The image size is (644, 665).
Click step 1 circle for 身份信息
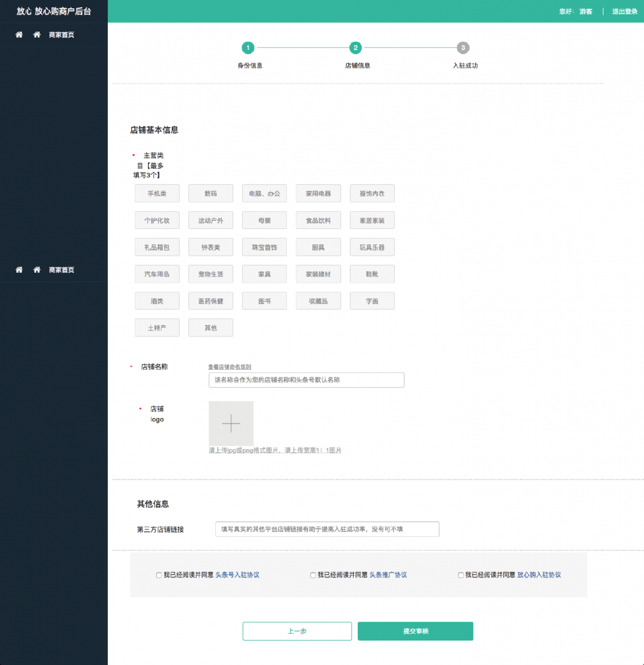(x=248, y=48)
